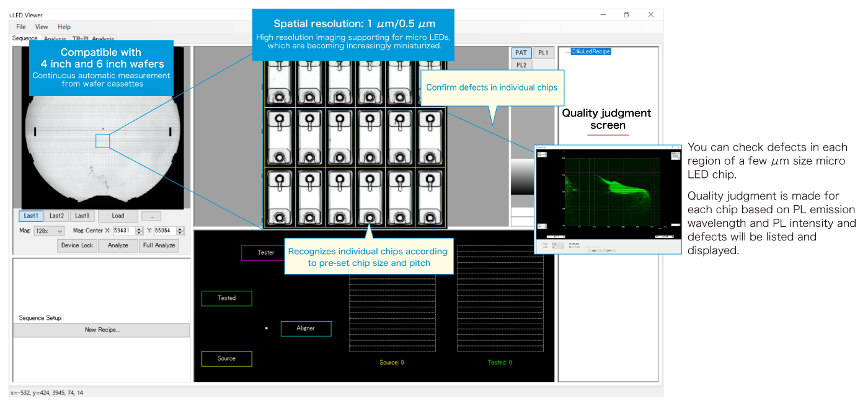
Task: Select the Aligner marker on the stage map
Action: [x=306, y=329]
